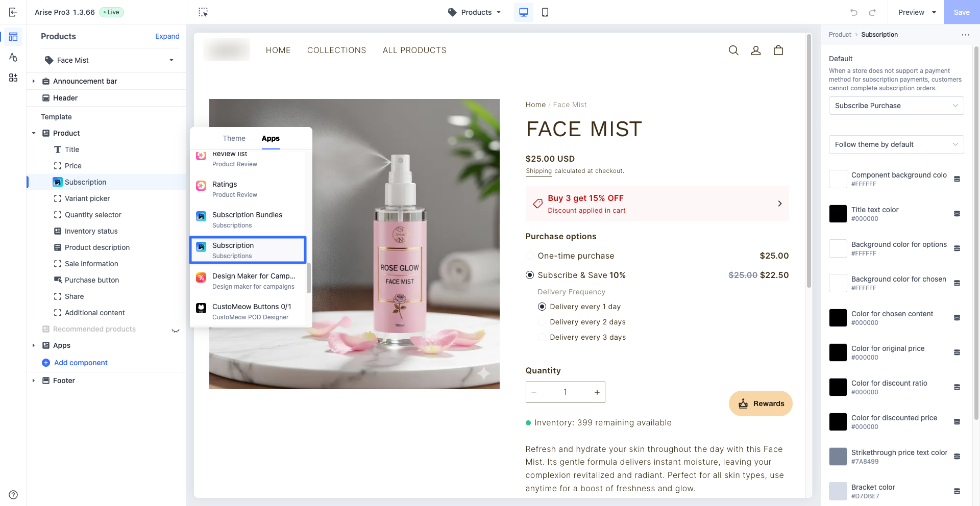Open the storefront search icon
This screenshot has height=506, width=980.
[733, 50]
